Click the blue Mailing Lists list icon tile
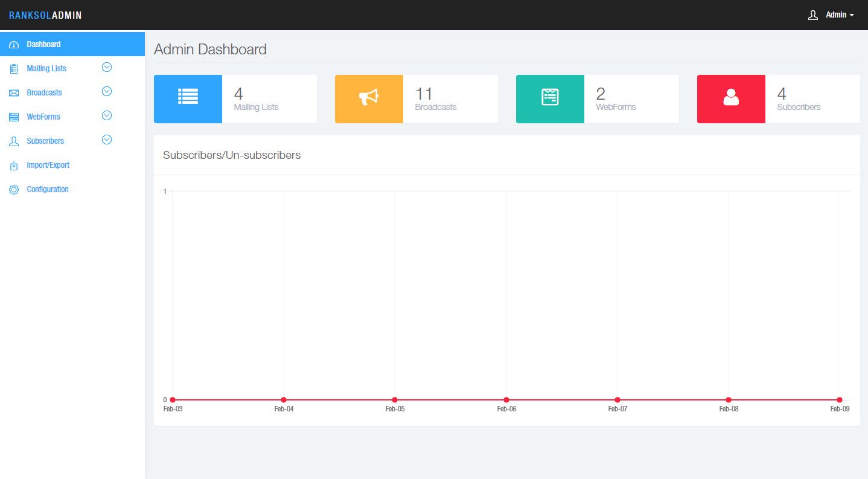 click(x=188, y=99)
